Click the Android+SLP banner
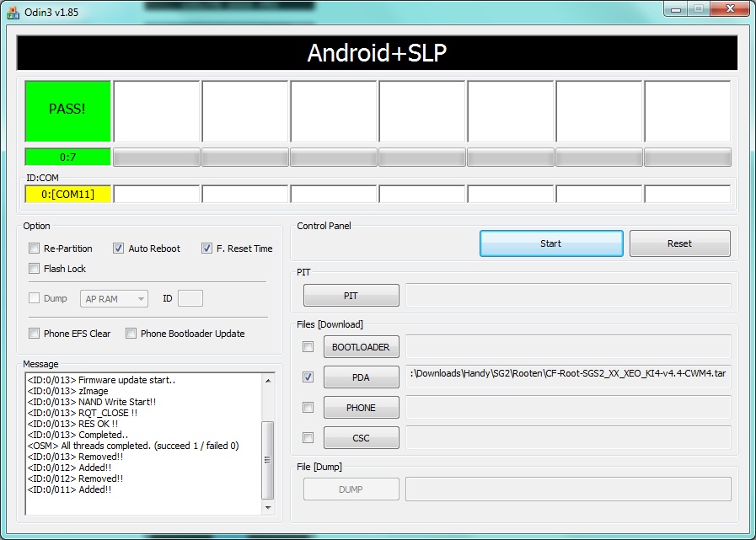The width and height of the screenshot is (756, 540). click(377, 53)
